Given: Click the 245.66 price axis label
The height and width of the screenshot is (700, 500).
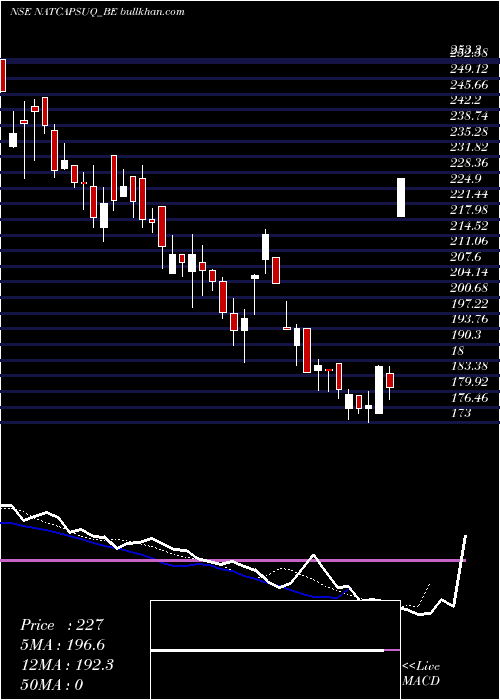Looking at the screenshot, I should [469, 84].
